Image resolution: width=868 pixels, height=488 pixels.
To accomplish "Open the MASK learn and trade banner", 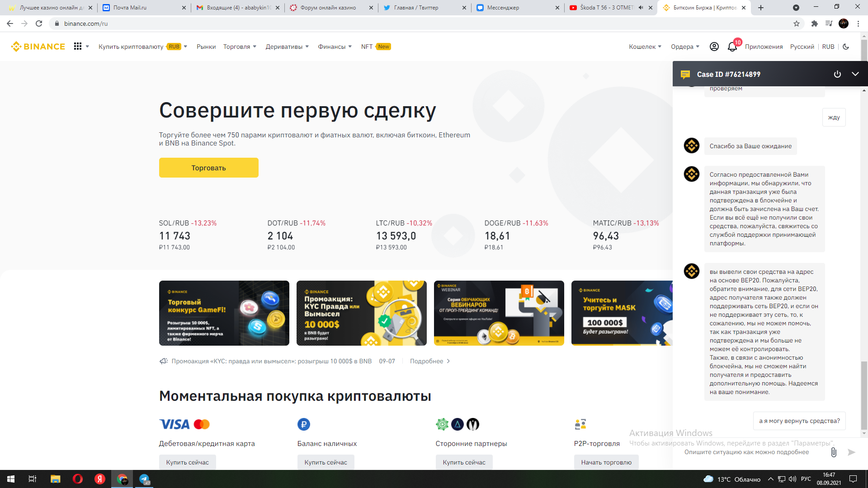I will [622, 313].
